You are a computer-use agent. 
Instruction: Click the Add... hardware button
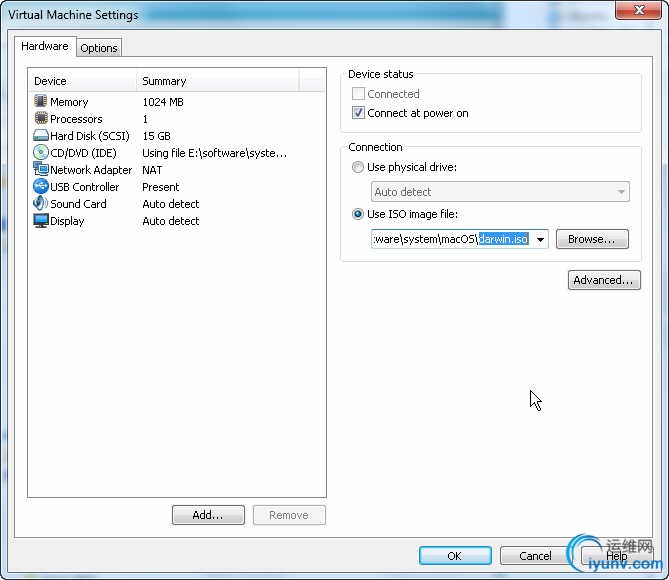click(x=208, y=515)
